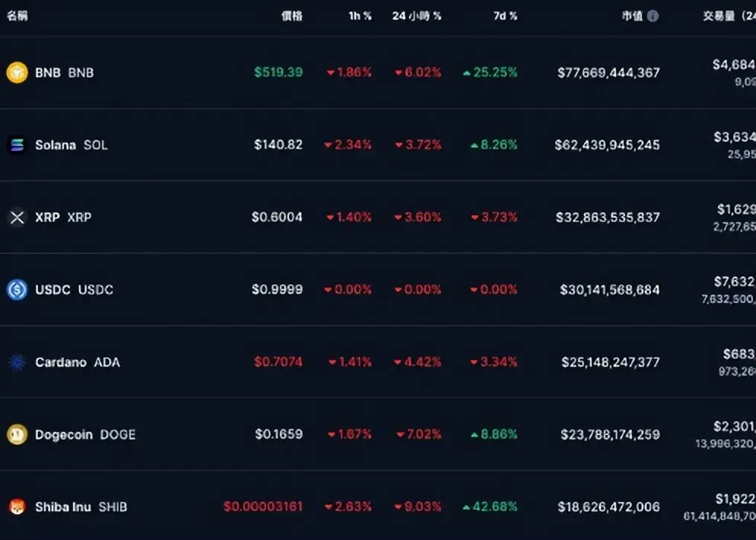Sort by the 24 小時 % column header
Image resolution: width=756 pixels, height=540 pixels.
coord(417,15)
